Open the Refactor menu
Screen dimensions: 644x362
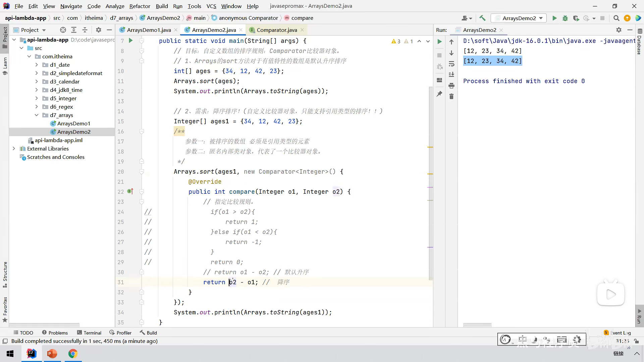coord(140,6)
